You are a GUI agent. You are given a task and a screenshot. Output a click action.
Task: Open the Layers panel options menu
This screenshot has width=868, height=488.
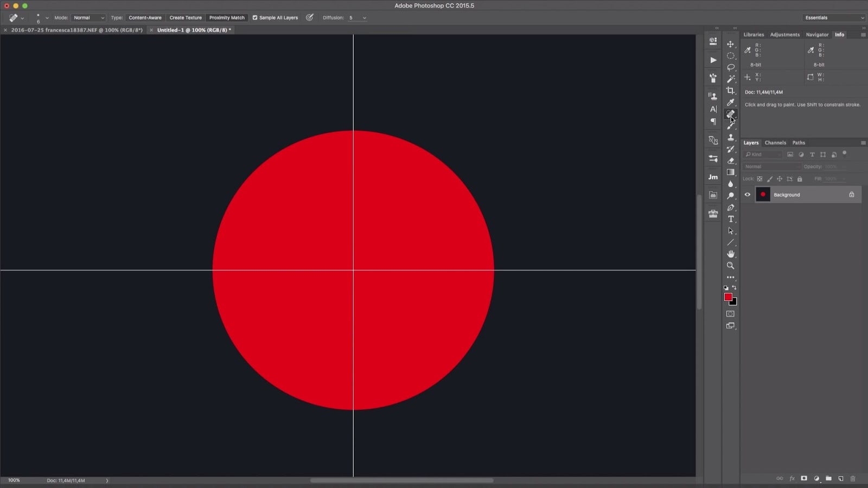(x=863, y=143)
